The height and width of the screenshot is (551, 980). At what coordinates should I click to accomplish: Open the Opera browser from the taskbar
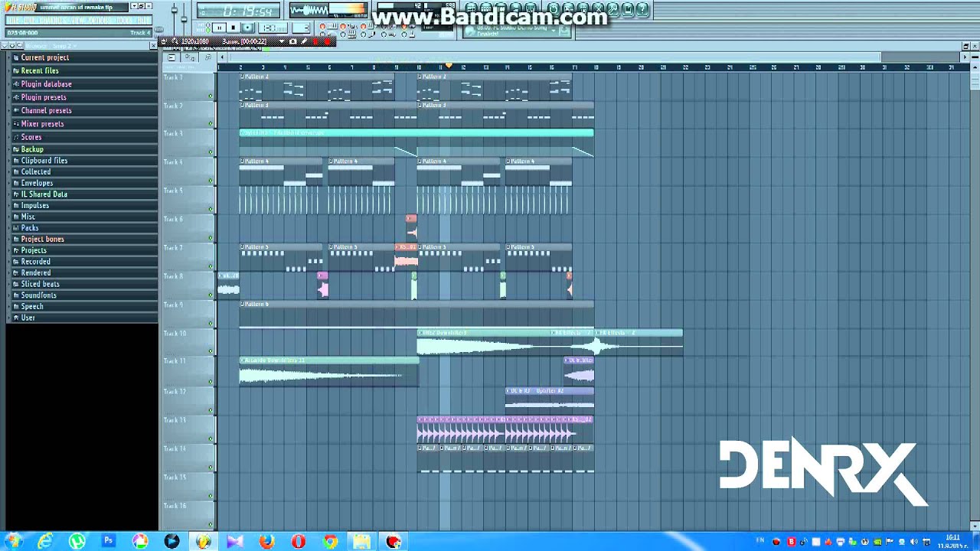coord(298,542)
